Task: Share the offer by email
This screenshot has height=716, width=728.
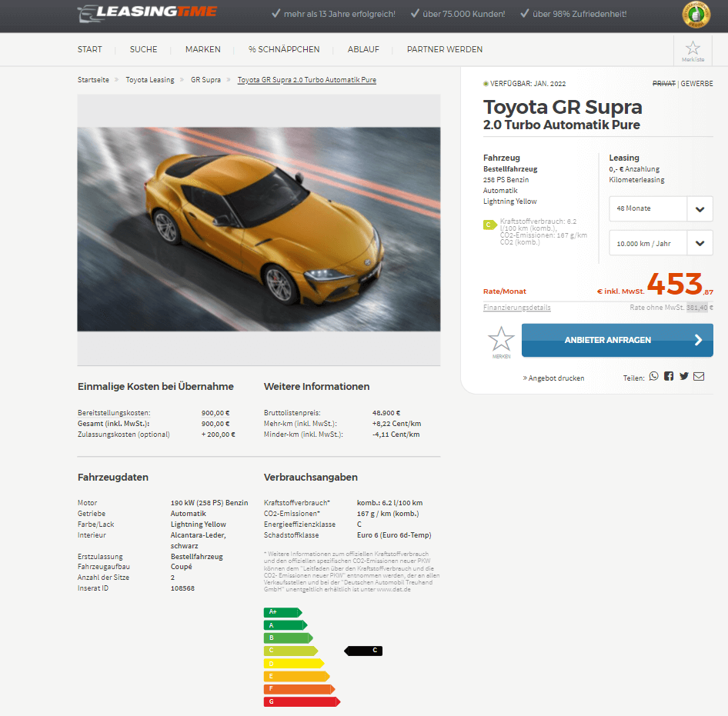Action: tap(699, 376)
